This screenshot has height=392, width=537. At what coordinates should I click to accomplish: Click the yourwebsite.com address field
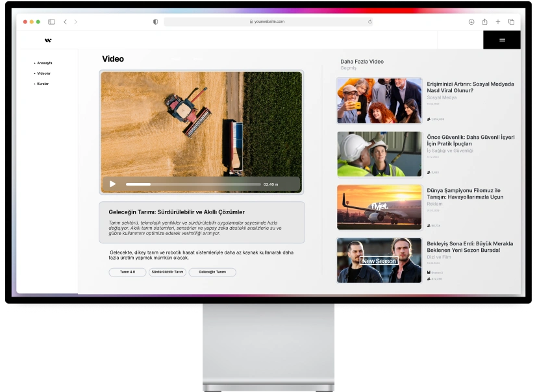[268, 22]
